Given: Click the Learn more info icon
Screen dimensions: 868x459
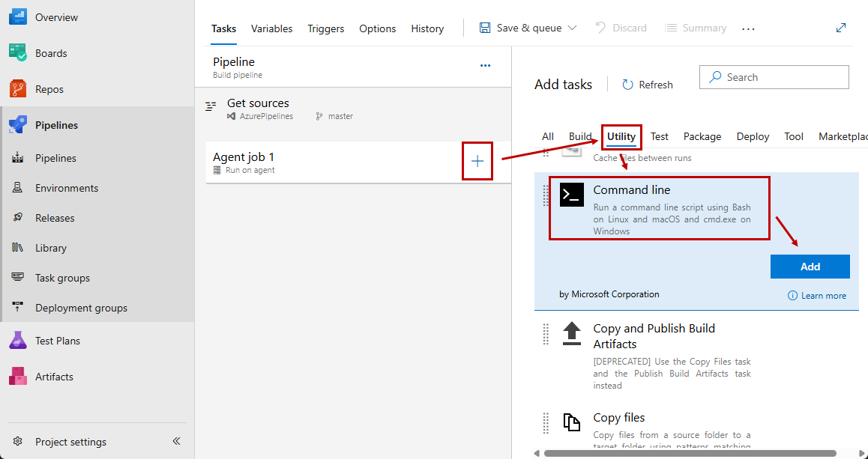Looking at the screenshot, I should click(792, 295).
